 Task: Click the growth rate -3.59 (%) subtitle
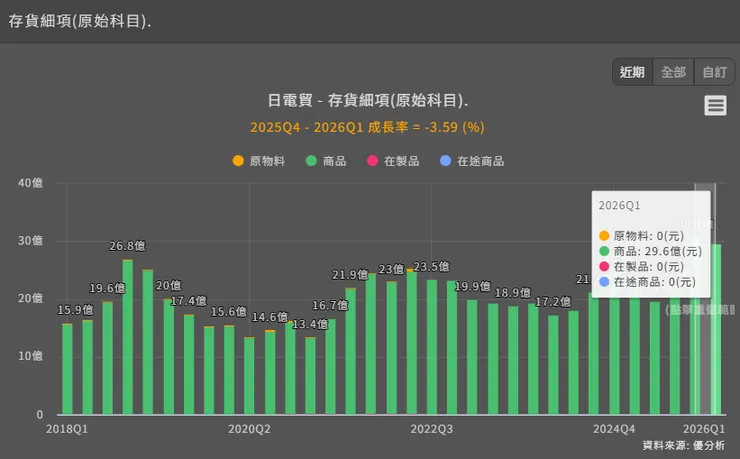(367, 127)
